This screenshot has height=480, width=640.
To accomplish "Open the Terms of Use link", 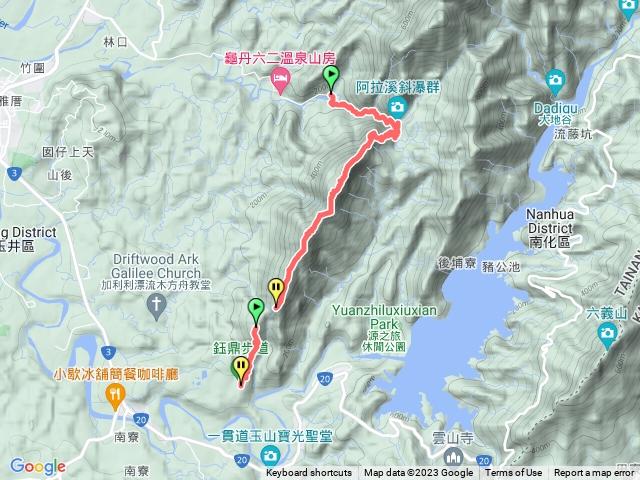I will pos(513,473).
